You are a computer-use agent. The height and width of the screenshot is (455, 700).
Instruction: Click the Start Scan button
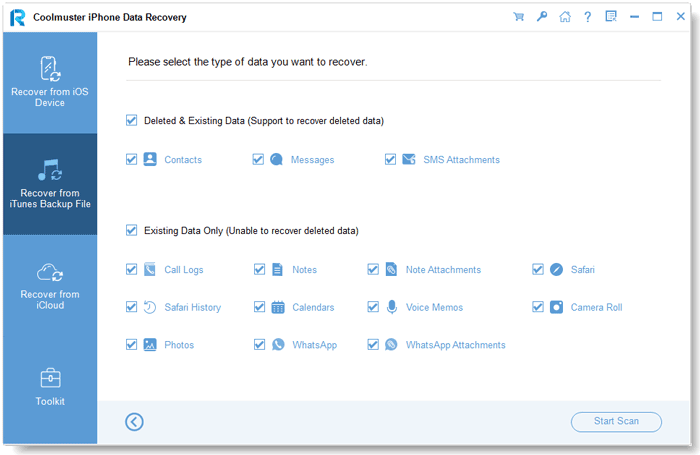pyautogui.click(x=616, y=422)
